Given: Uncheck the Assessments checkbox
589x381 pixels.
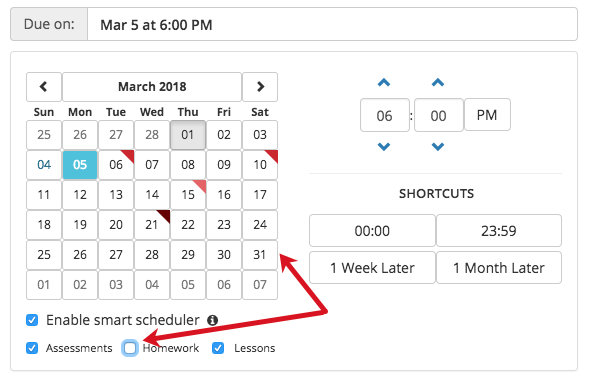Looking at the screenshot, I should 32,348.
